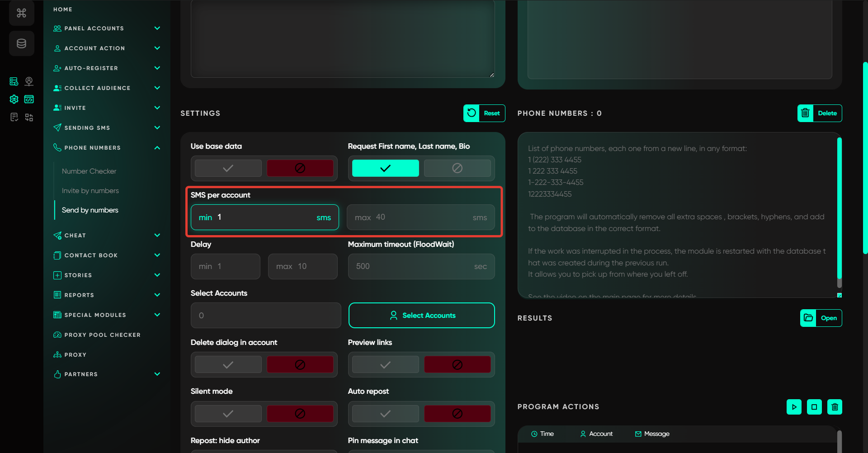Viewport: 868px width, 453px height.
Task: Enable Use base data with the checkmark
Action: point(228,168)
